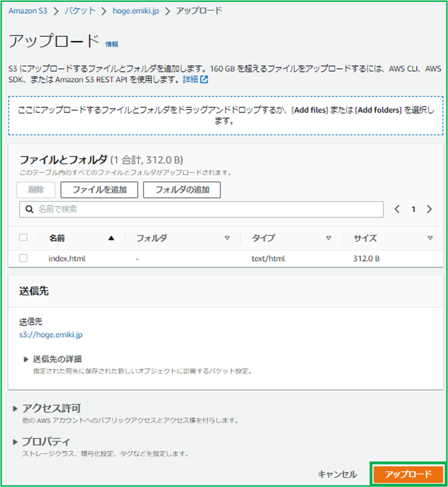The image size is (448, 487).
Task: Click the external link icon after 詳細
Action: pos(204,80)
